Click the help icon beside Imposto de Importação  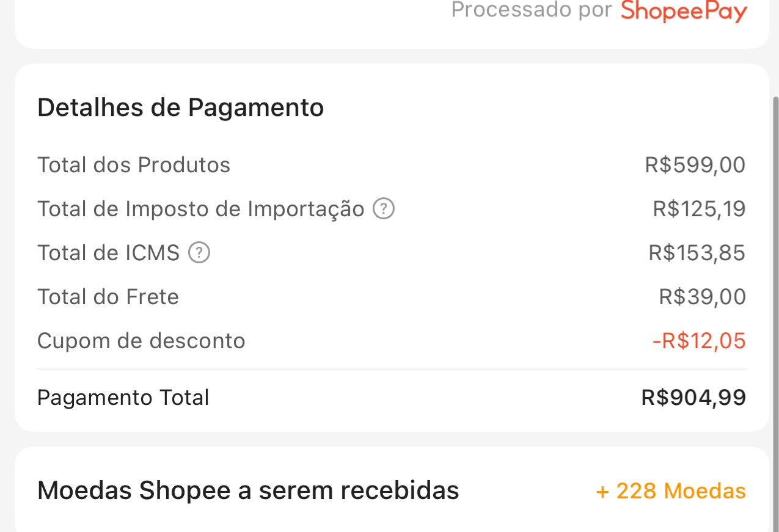tap(384, 209)
